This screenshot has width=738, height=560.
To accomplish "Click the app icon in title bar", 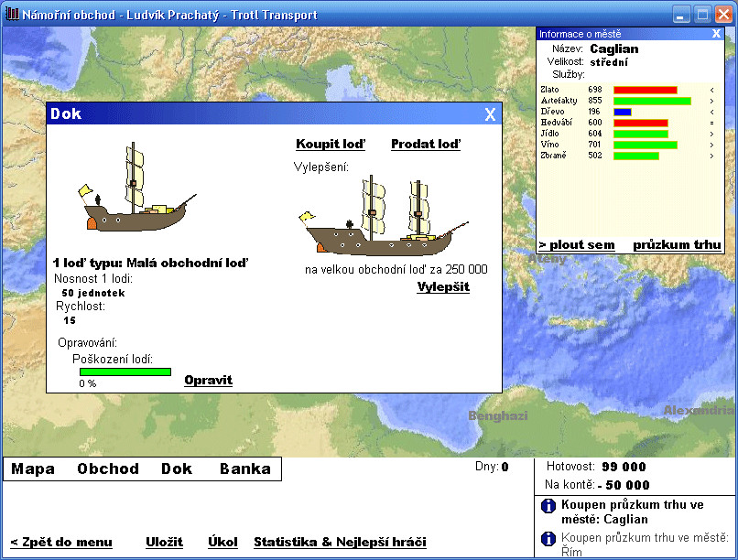I will click(12, 14).
